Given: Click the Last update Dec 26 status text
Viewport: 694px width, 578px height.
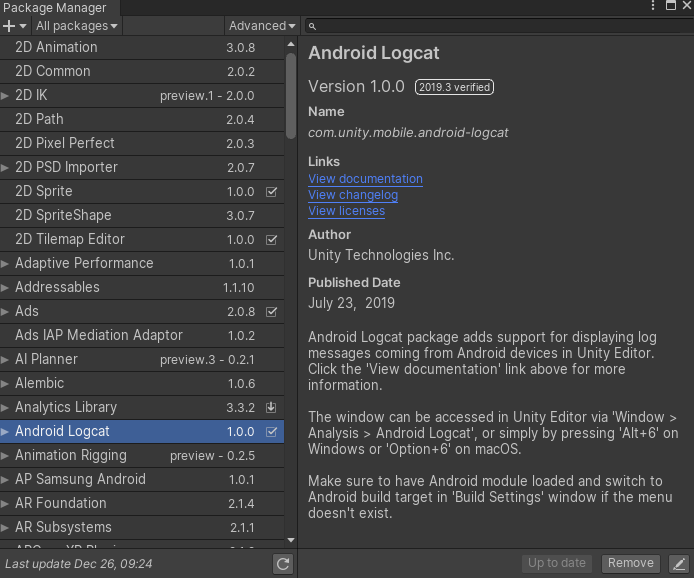Looking at the screenshot, I should (79, 564).
